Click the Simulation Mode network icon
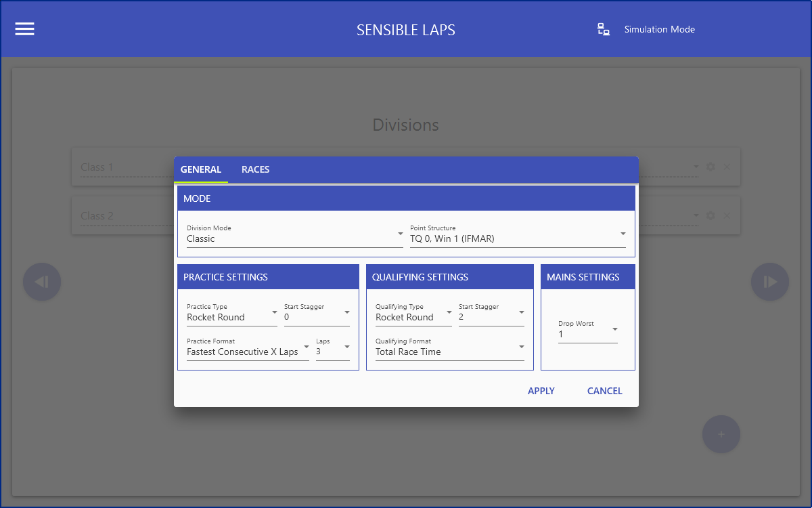This screenshot has width=812, height=508. coord(603,29)
